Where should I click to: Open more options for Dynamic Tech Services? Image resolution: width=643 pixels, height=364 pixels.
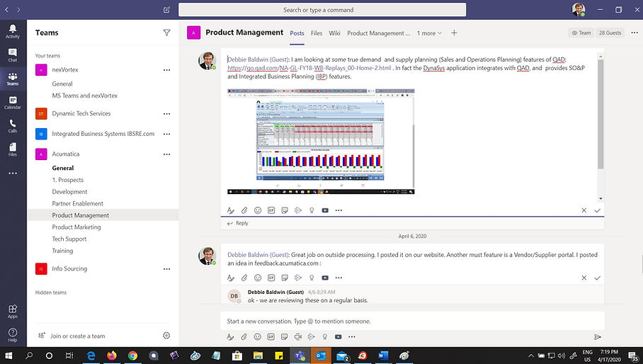click(166, 113)
